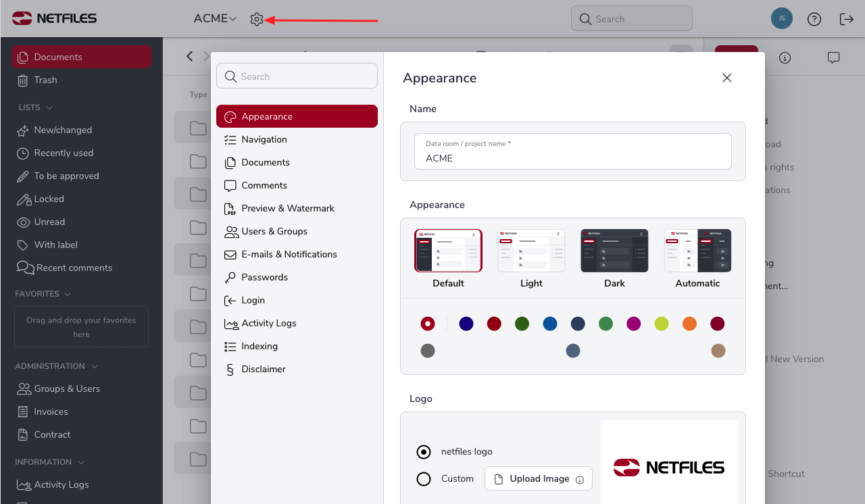Pick the dark green color swatch

(522, 324)
